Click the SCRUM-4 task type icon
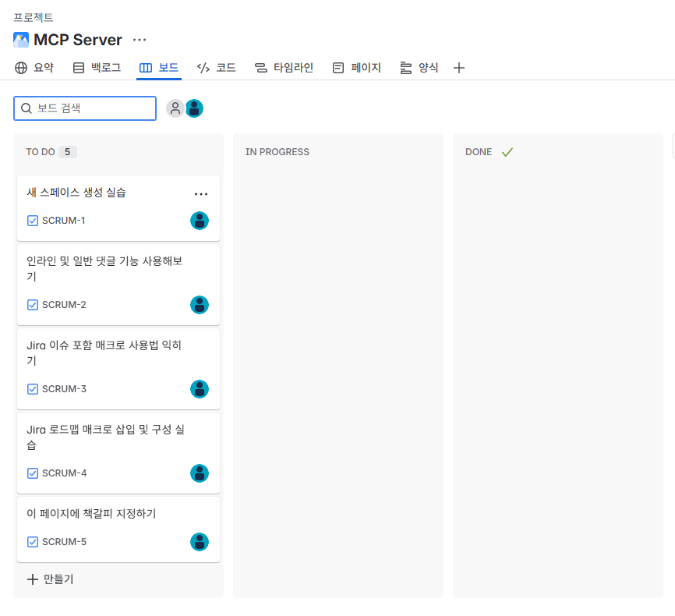This screenshot has width=675, height=616. pos(33,473)
